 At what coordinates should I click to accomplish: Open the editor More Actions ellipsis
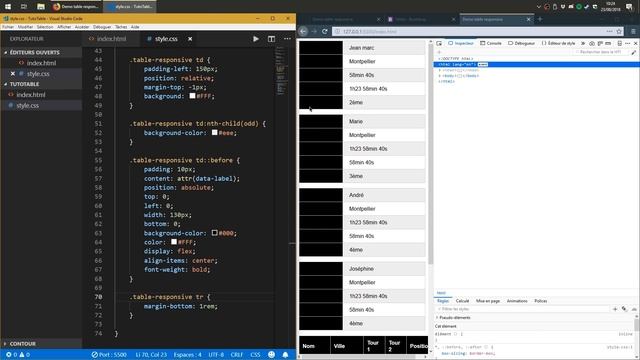287,39
